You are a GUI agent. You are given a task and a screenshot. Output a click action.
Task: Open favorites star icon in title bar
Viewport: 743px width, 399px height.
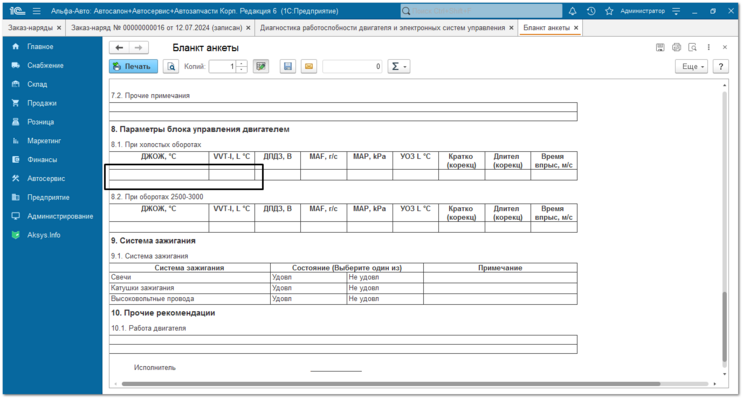[x=609, y=11]
